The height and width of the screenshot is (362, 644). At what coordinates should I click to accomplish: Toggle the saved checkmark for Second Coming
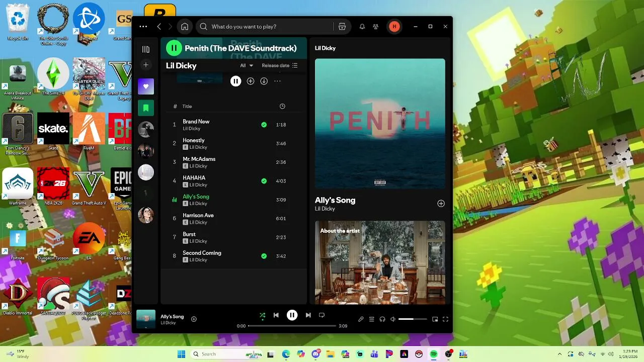click(x=264, y=256)
